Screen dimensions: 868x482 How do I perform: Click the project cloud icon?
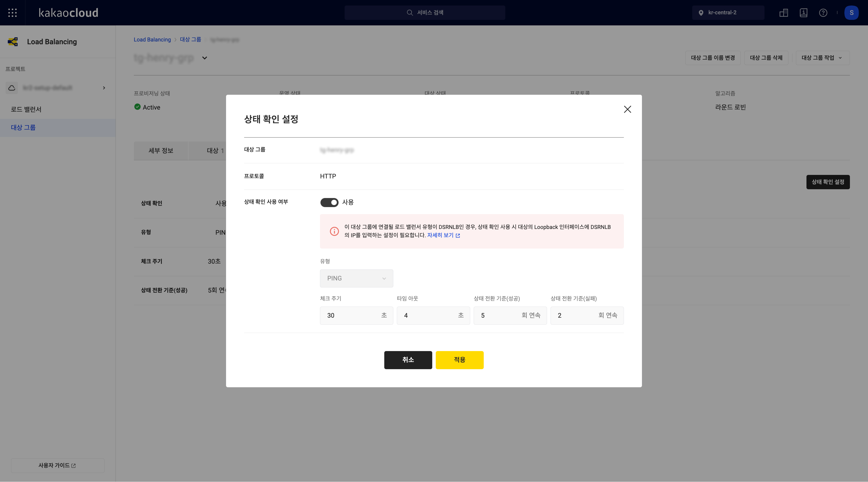[12, 88]
